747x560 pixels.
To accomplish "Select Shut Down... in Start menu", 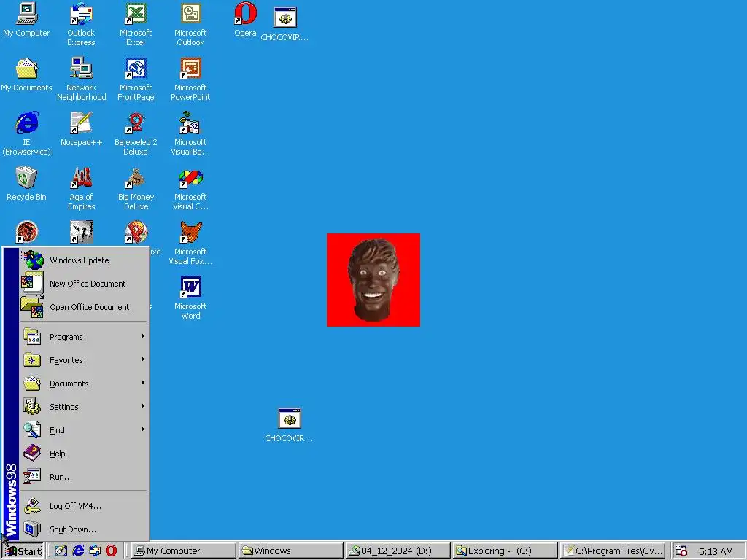I will click(84, 529).
